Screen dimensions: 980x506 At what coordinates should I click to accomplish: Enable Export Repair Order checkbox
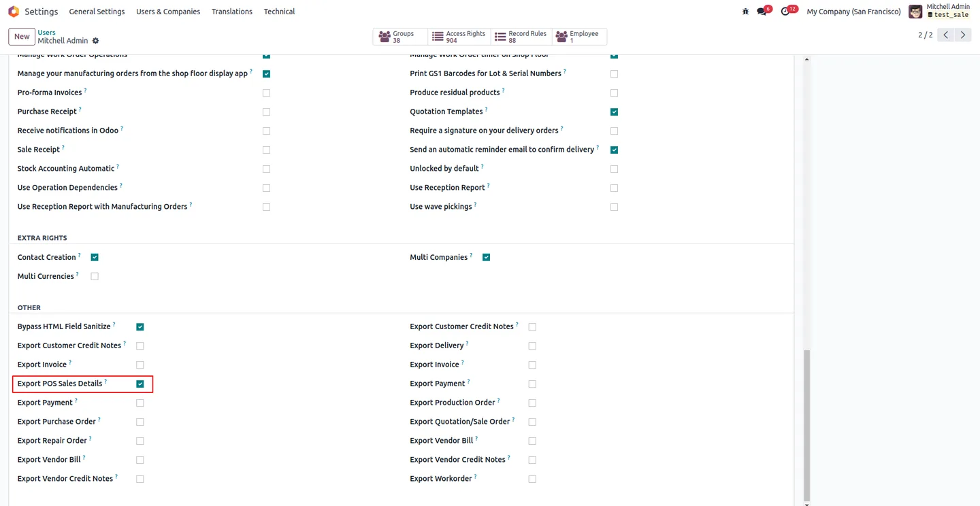(140, 441)
